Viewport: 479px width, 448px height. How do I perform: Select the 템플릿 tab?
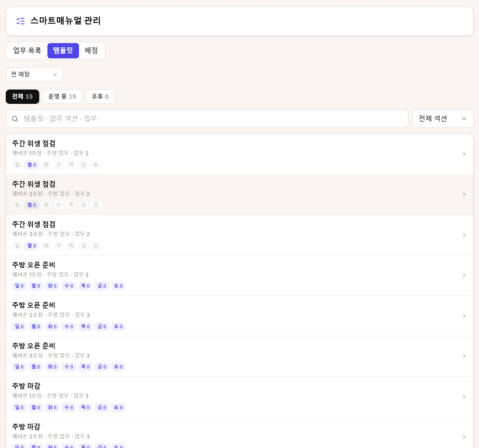pyautogui.click(x=63, y=50)
